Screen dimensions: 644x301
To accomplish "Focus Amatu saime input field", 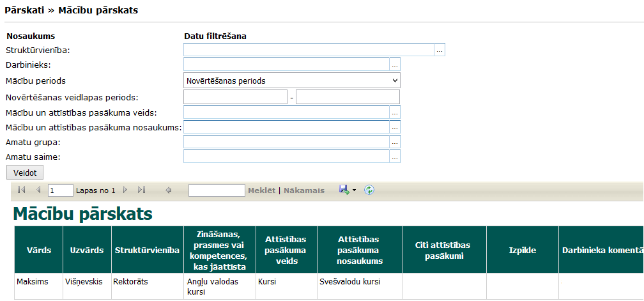I will click(x=286, y=157).
